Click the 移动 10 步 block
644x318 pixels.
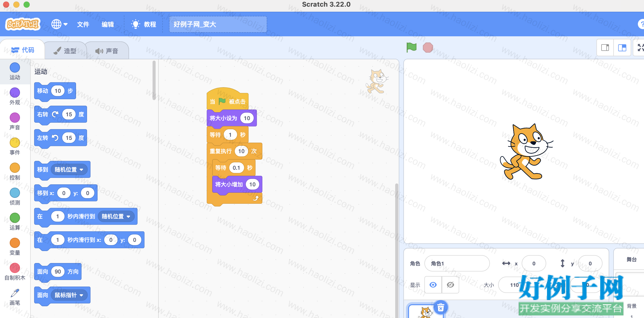(55, 91)
